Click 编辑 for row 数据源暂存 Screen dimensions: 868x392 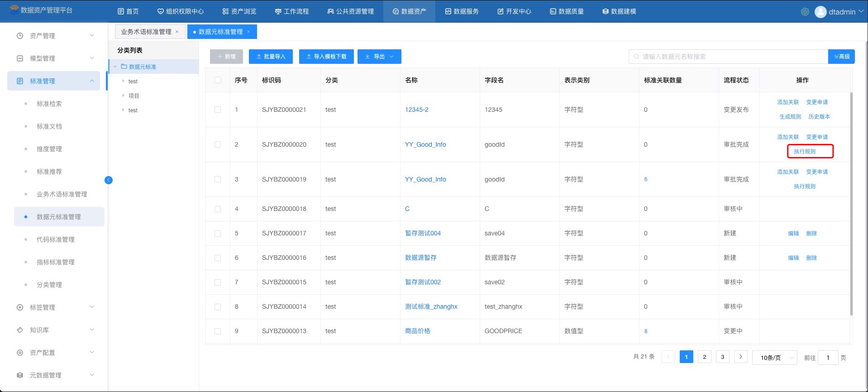click(x=793, y=258)
